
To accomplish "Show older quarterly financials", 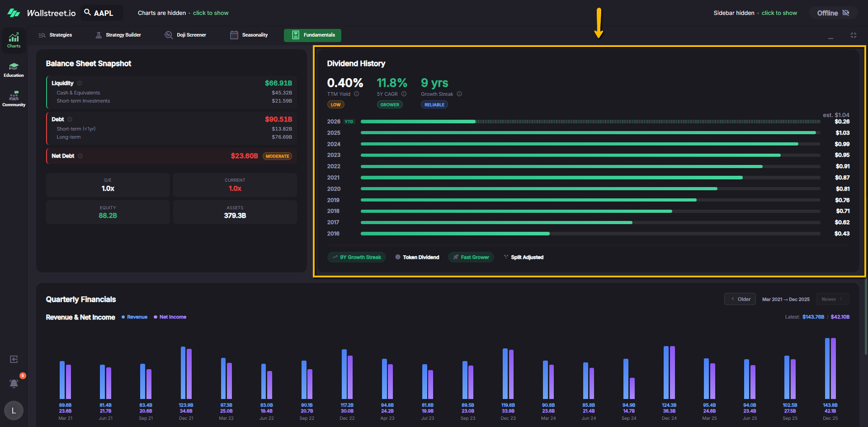I will click(740, 299).
